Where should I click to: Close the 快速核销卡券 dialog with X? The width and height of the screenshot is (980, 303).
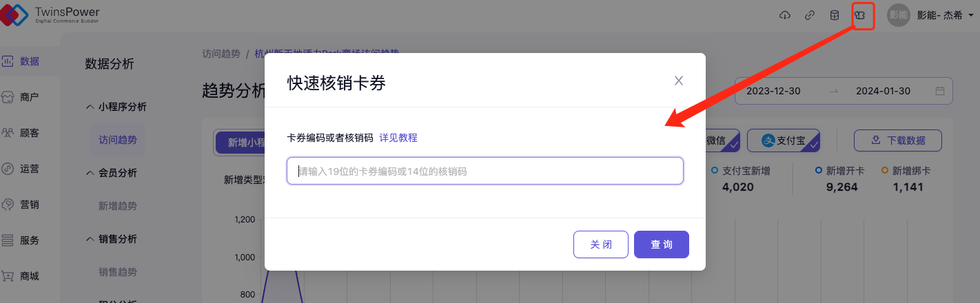pyautogui.click(x=678, y=81)
